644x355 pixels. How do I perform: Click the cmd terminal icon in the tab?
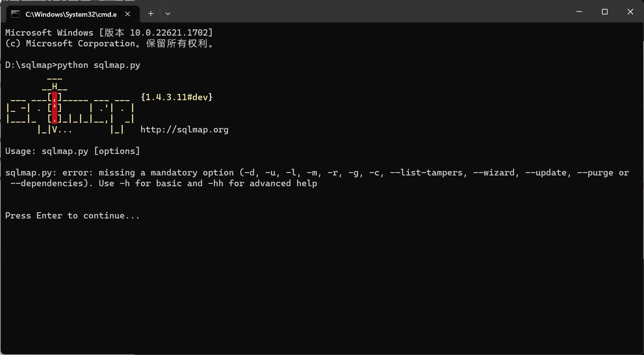[x=15, y=14]
